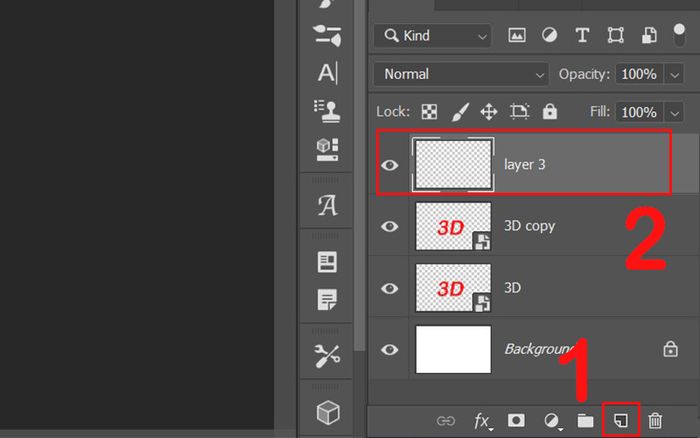Open the Properties panel icon
This screenshot has height=438, width=700.
click(327, 262)
